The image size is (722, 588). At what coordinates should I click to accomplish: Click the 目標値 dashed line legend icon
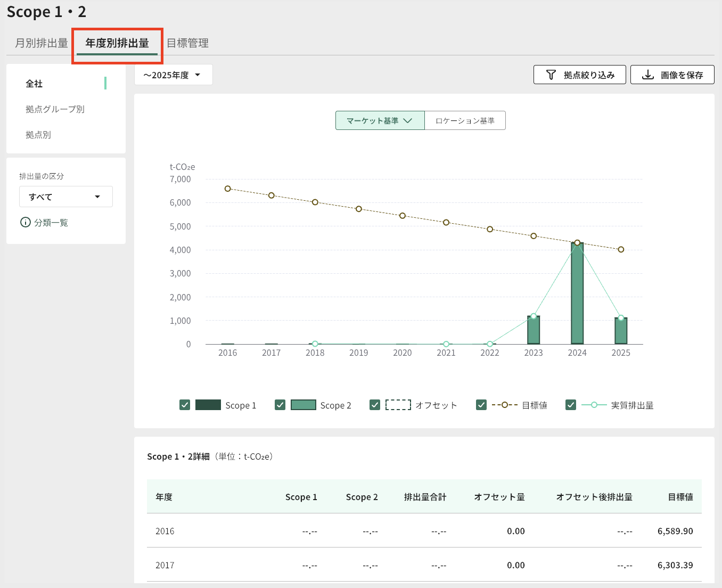point(504,405)
